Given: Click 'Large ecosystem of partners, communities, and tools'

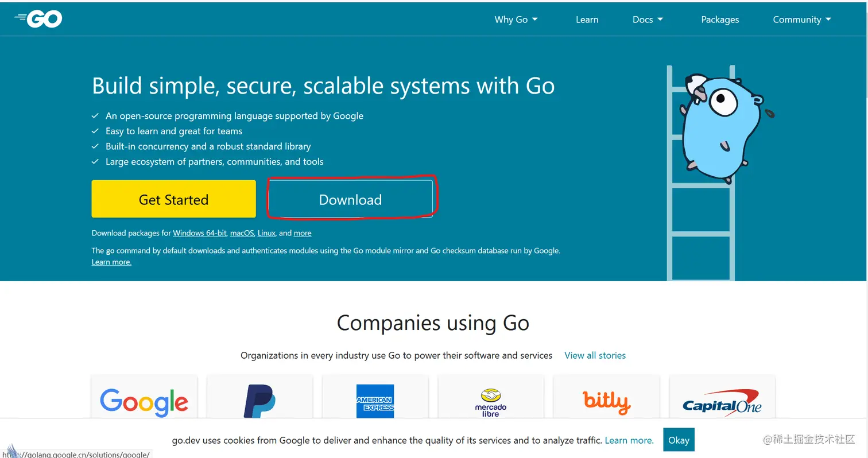Looking at the screenshot, I should (x=215, y=162).
